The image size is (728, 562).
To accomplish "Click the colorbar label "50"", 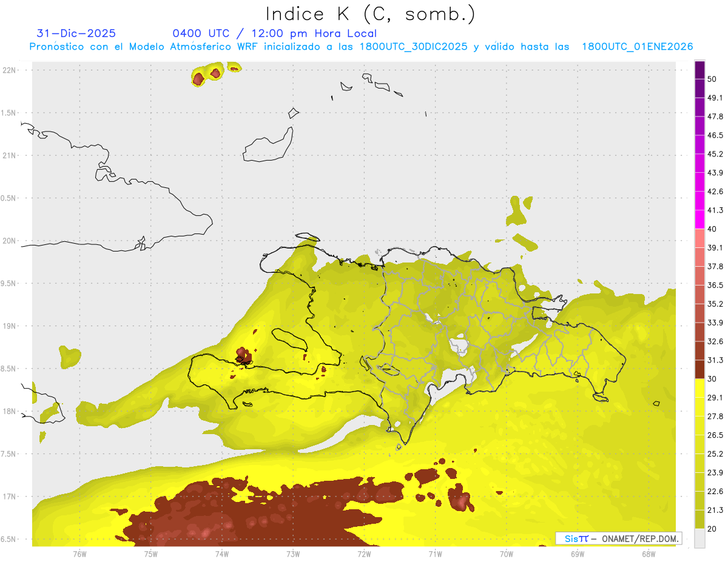I will pyautogui.click(x=713, y=79).
